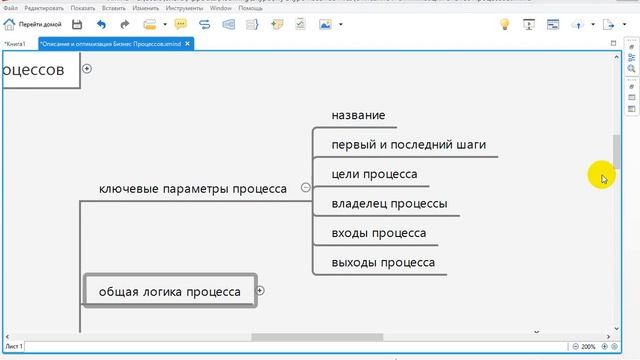
Task: Open the Лист 1 sheet tab
Action: pos(14,347)
